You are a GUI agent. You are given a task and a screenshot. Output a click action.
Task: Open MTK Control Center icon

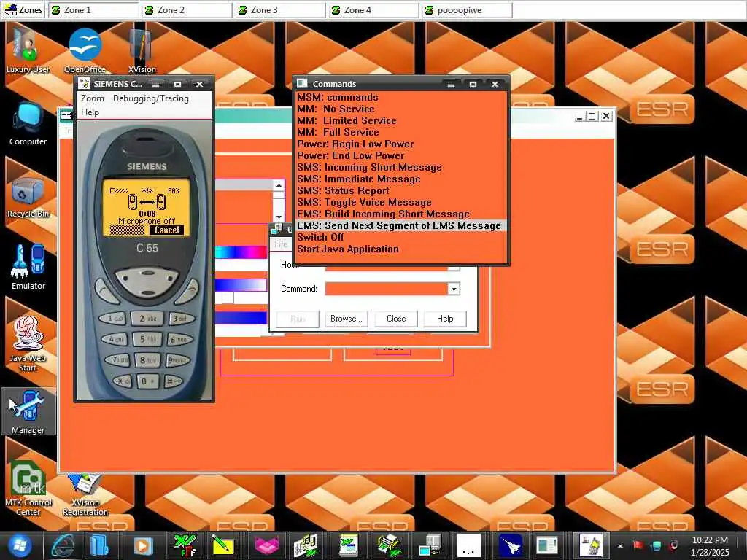(28, 488)
